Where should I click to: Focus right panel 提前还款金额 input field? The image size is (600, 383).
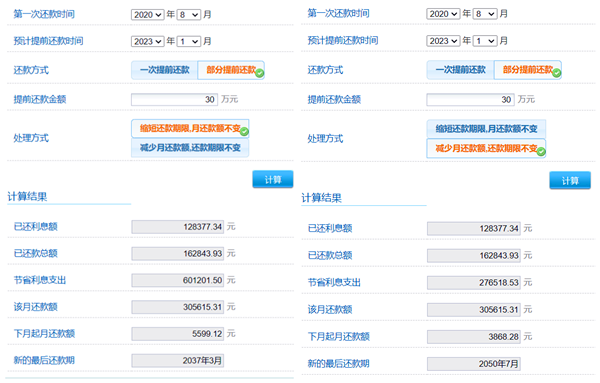tap(470, 100)
